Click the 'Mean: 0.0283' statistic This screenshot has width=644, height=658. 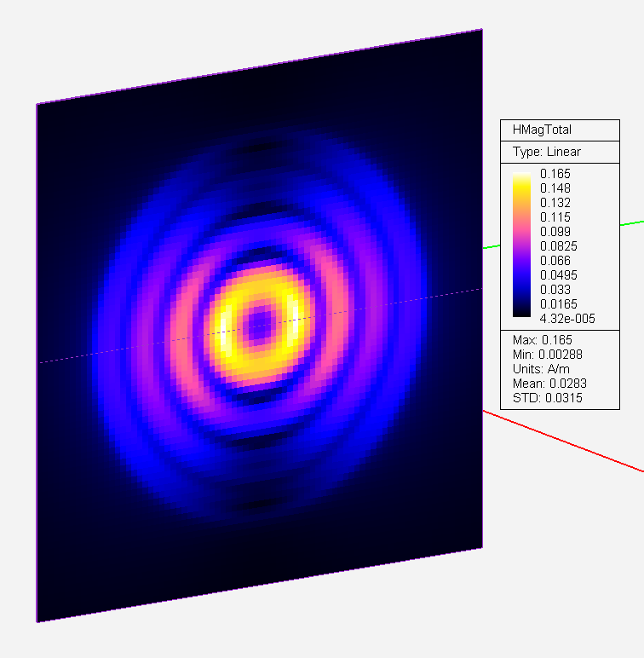point(549,384)
